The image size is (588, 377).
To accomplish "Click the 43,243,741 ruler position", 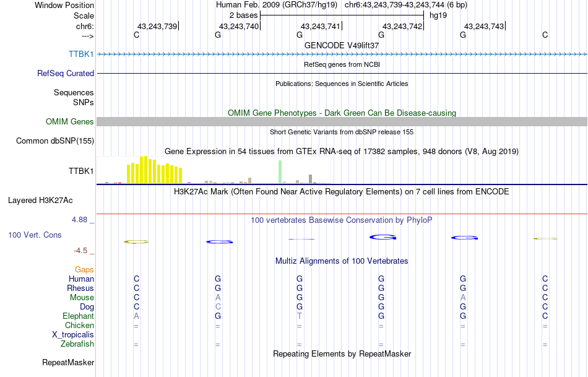I will pyautogui.click(x=321, y=26).
